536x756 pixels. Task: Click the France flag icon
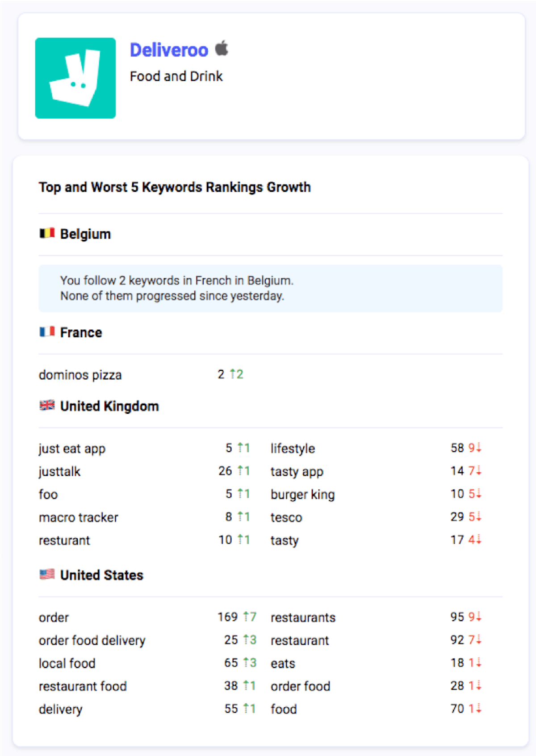(x=47, y=332)
